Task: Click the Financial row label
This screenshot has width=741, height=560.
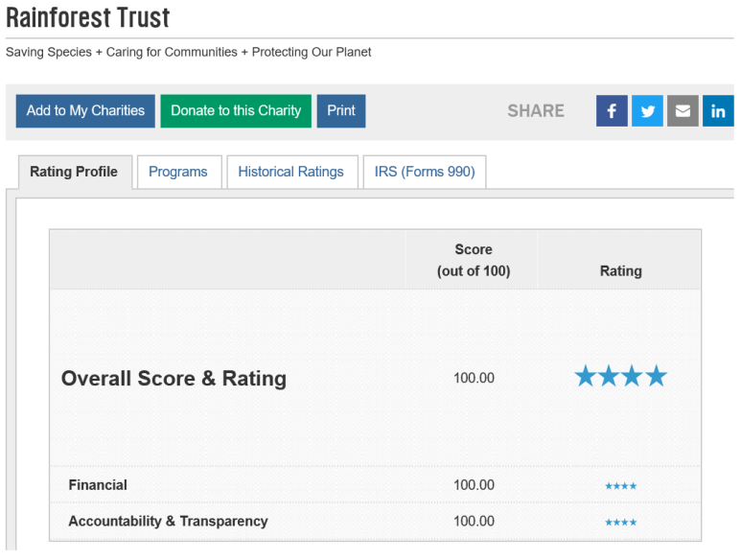Action: 98,485
